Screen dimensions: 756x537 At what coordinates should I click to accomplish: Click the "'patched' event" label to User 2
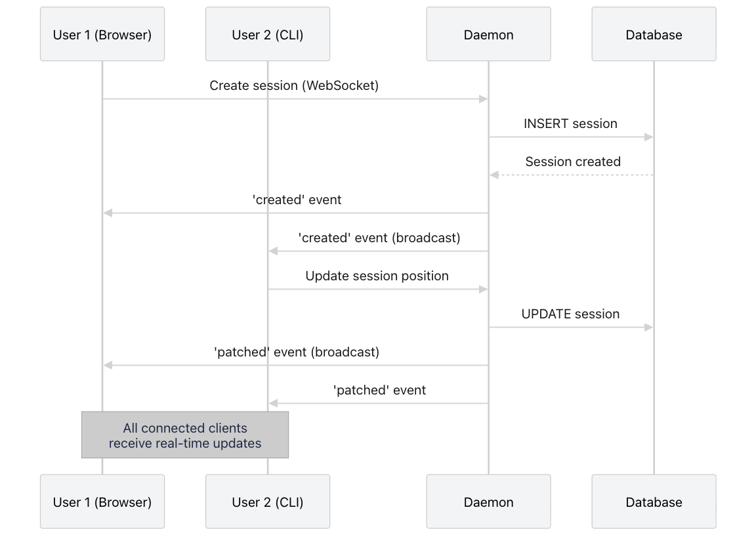click(x=379, y=390)
